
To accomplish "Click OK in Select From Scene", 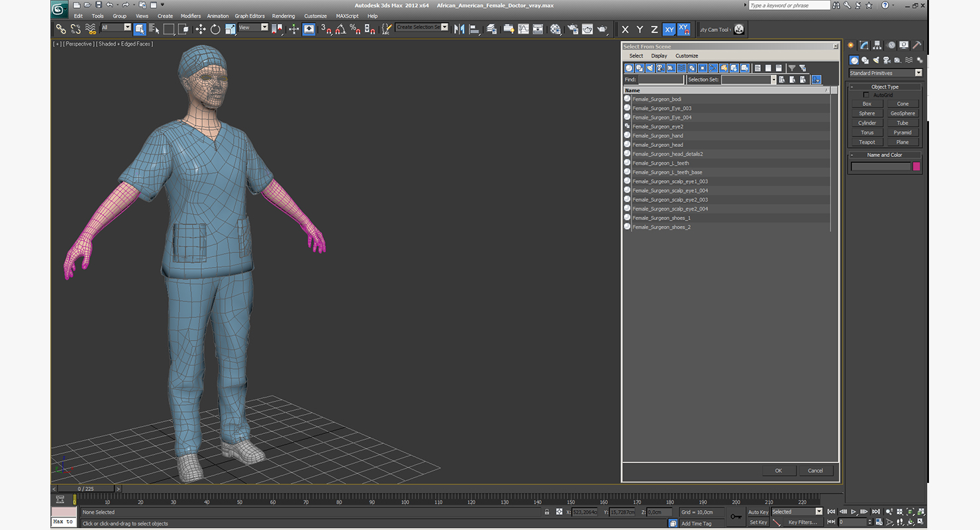I will pos(779,470).
